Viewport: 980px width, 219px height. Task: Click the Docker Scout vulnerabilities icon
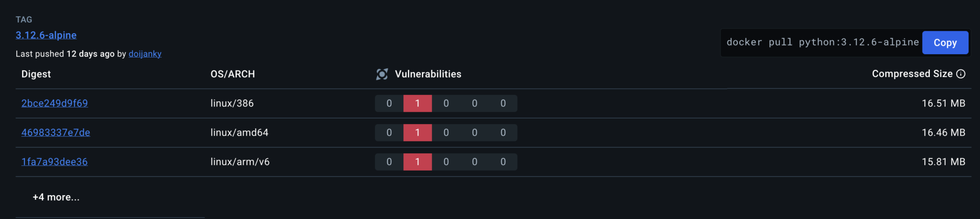382,74
